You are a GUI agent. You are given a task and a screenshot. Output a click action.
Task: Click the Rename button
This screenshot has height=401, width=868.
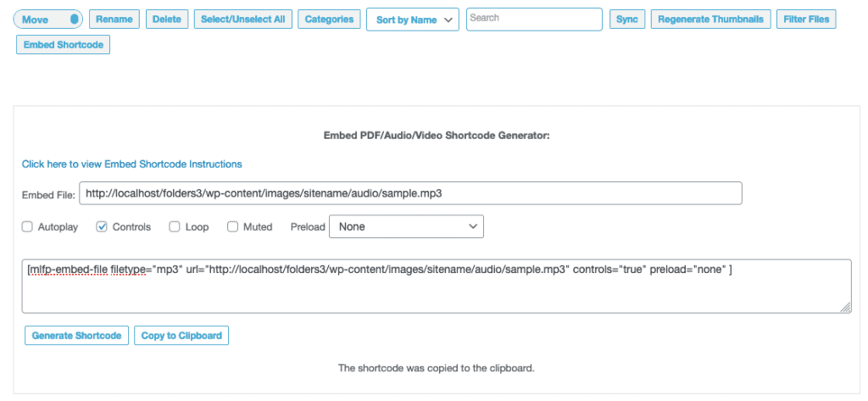click(114, 19)
